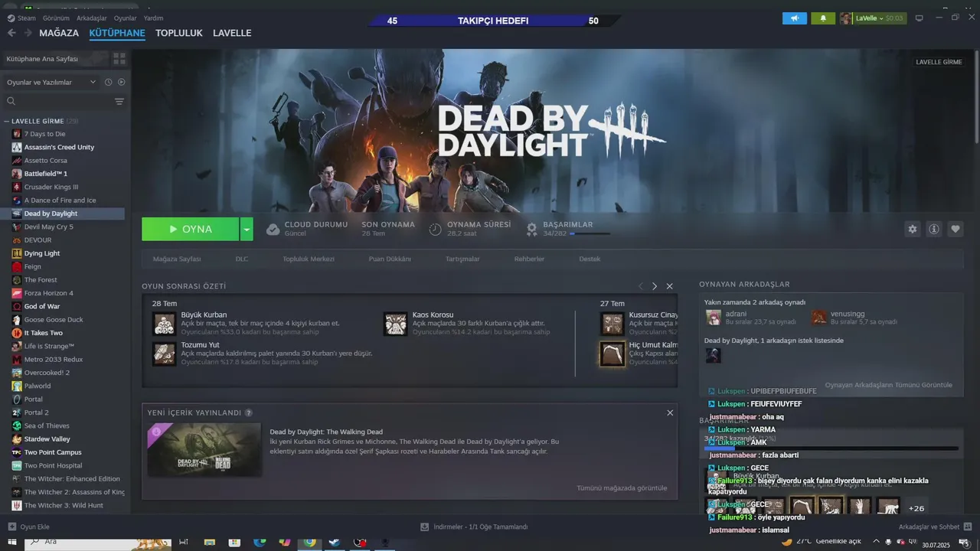Open advanced filter options icon
The height and width of the screenshot is (551, 980).
pyautogui.click(x=119, y=101)
